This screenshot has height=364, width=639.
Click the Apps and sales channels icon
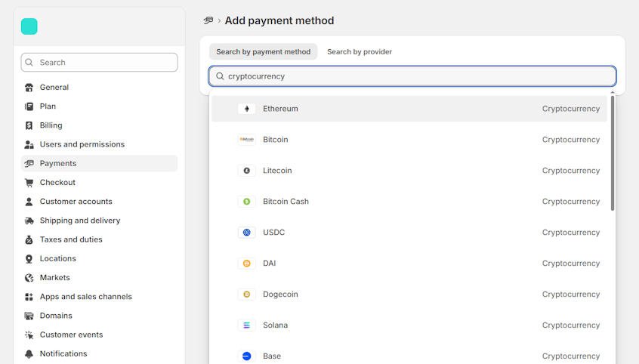(29, 297)
